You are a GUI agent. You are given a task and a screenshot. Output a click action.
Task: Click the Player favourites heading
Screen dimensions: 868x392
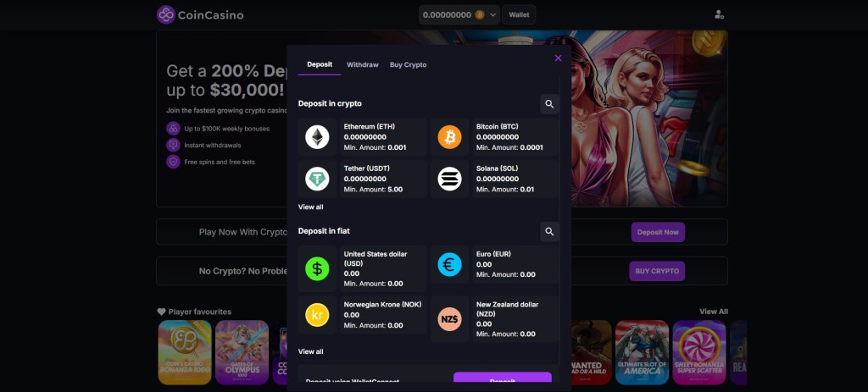pos(200,312)
